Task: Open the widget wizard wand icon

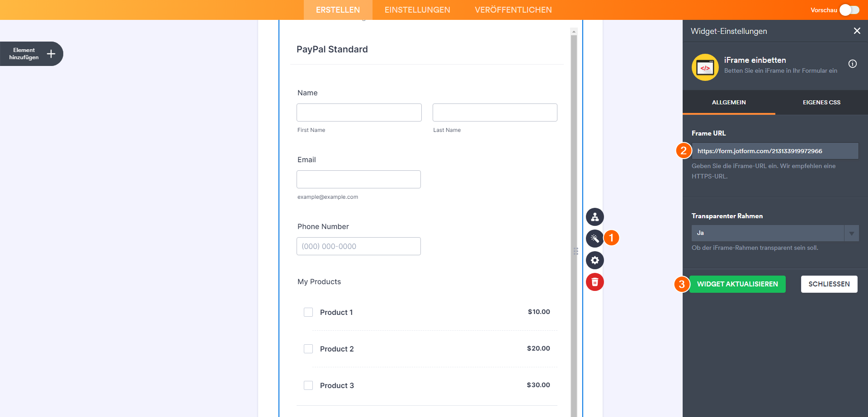Action: (594, 239)
